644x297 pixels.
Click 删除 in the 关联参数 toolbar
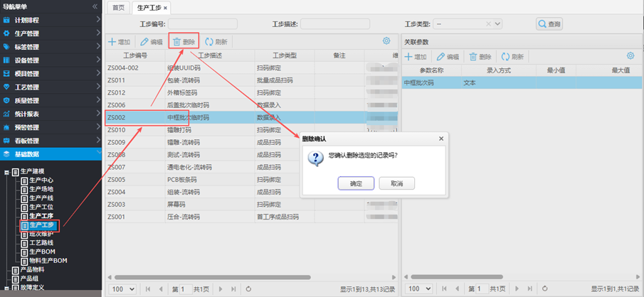pos(480,57)
